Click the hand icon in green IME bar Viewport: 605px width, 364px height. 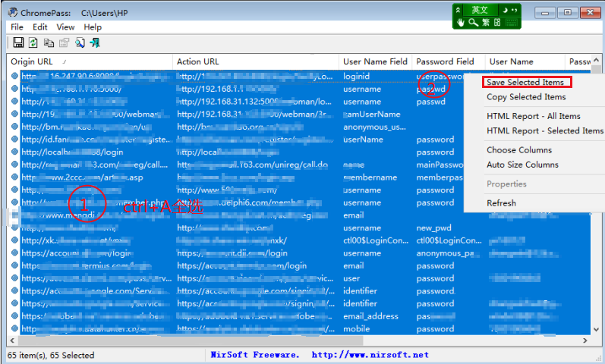460,23
